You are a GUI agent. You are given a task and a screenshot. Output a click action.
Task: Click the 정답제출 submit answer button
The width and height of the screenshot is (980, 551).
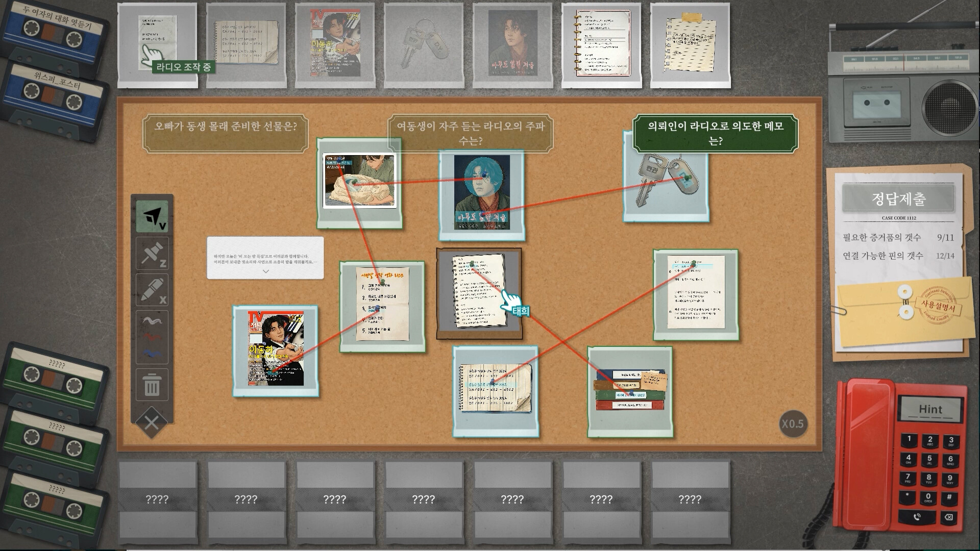[x=898, y=198]
